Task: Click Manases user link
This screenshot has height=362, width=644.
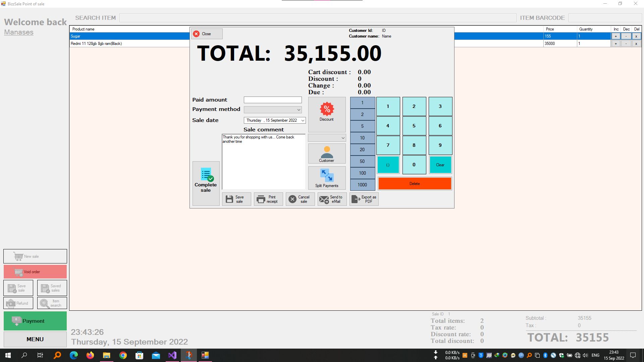Action: (19, 32)
